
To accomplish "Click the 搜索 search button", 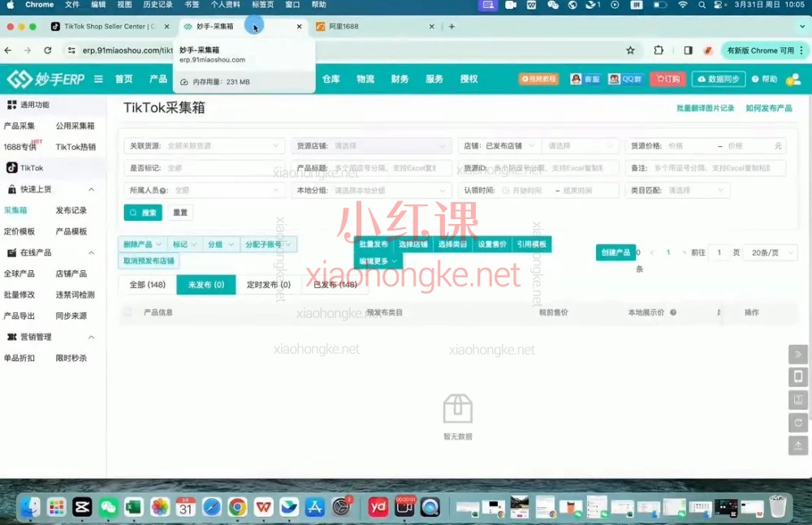I will [142, 213].
